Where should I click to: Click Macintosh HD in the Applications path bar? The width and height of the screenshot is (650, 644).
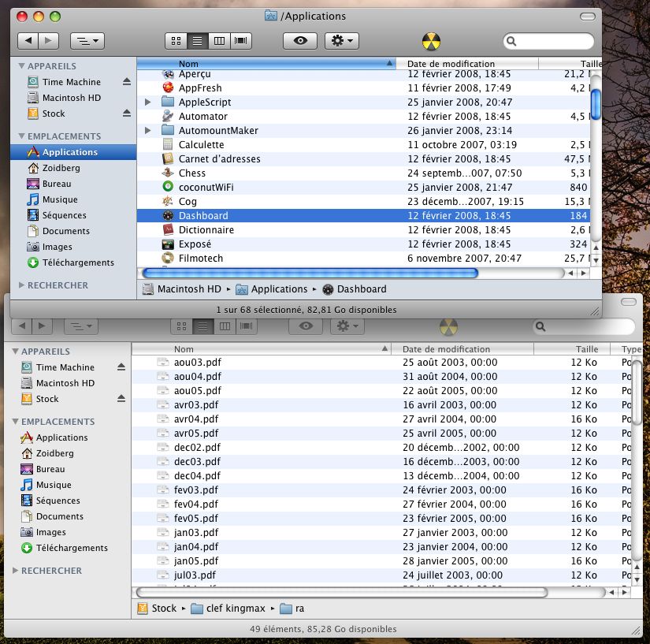pyautogui.click(x=181, y=289)
